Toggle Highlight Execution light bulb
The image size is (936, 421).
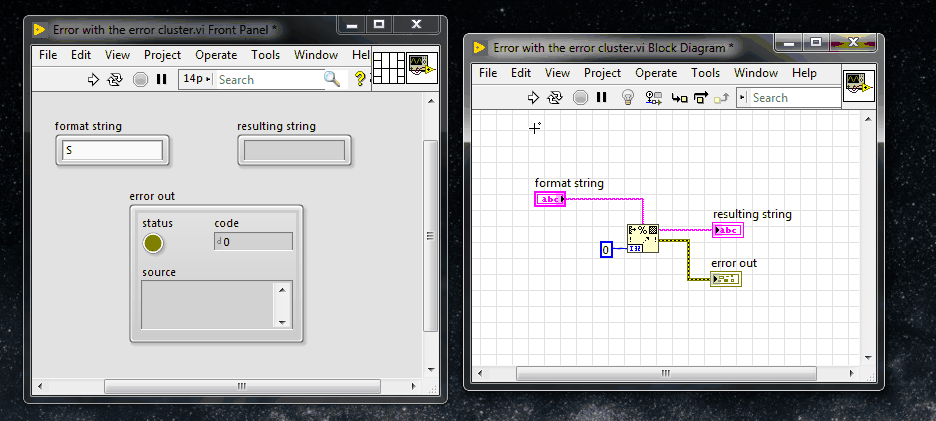click(x=627, y=97)
